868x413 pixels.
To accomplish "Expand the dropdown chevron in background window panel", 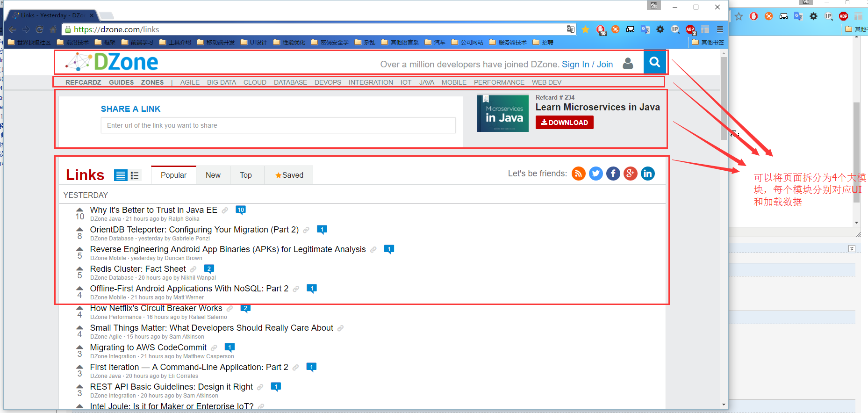I will [x=852, y=248].
